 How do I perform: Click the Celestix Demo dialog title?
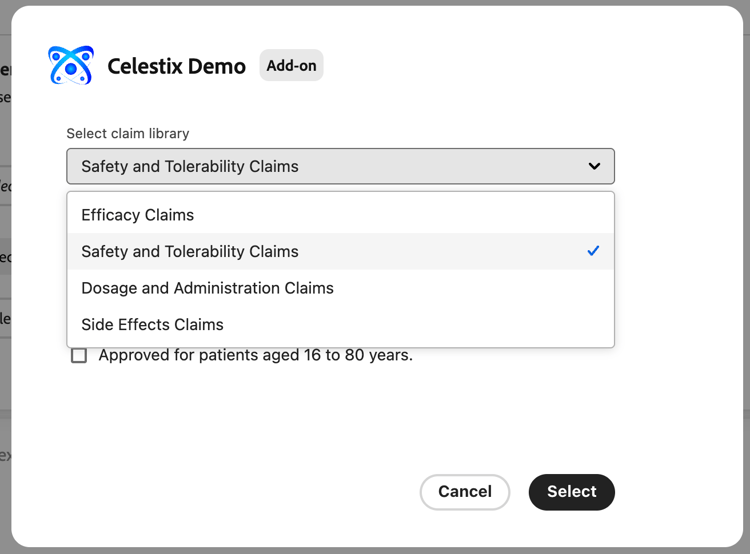click(x=176, y=67)
